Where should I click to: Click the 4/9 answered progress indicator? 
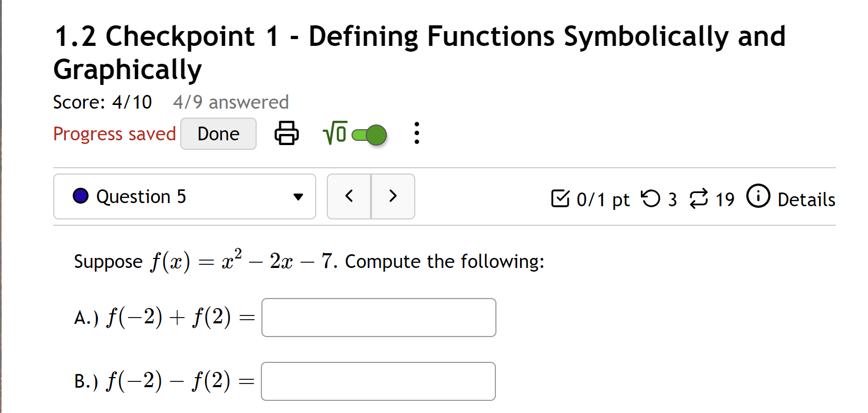(x=231, y=102)
